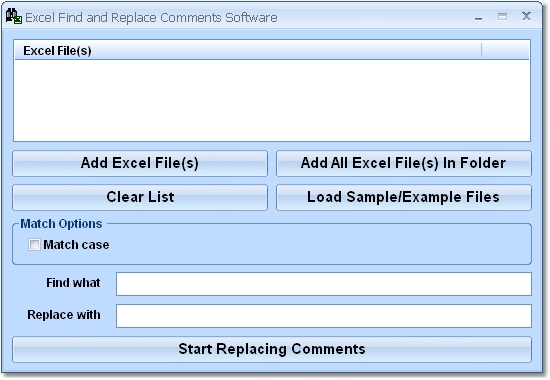Click inside the empty Excel file list area
The width and height of the screenshot is (550, 380).
tap(272, 100)
